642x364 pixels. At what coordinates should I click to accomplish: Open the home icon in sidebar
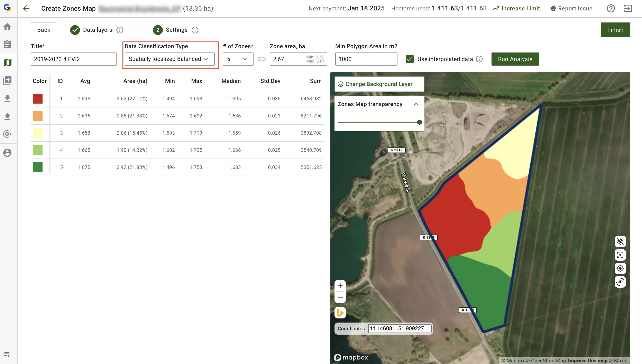8,27
